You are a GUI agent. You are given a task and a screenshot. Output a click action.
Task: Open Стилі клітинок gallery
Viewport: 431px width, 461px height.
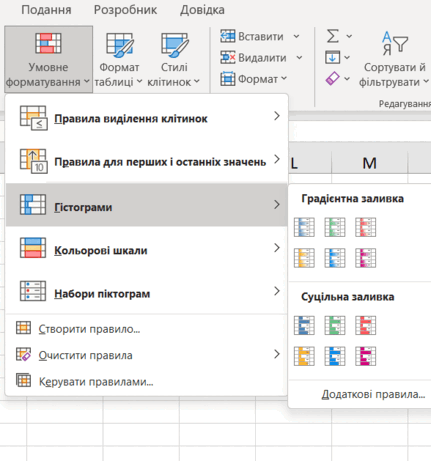(x=174, y=59)
